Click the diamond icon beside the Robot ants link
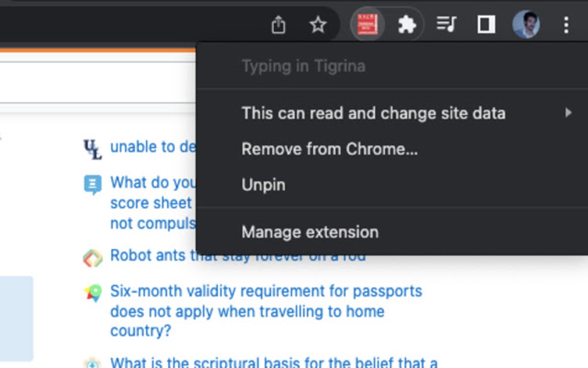 pos(92,256)
